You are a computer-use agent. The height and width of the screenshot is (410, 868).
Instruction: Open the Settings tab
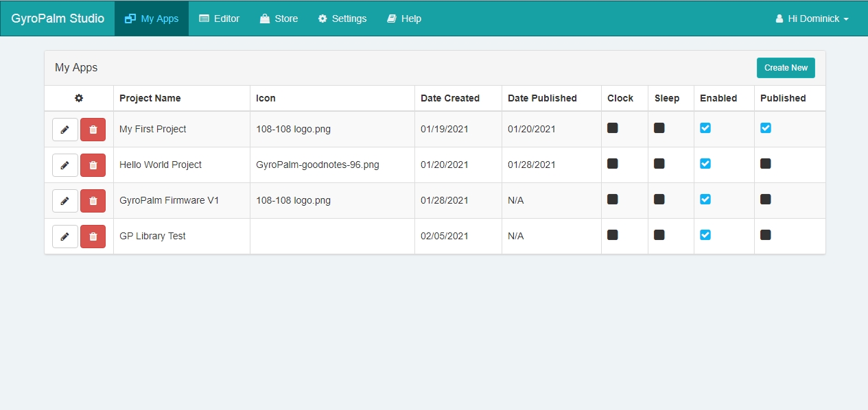pos(342,19)
